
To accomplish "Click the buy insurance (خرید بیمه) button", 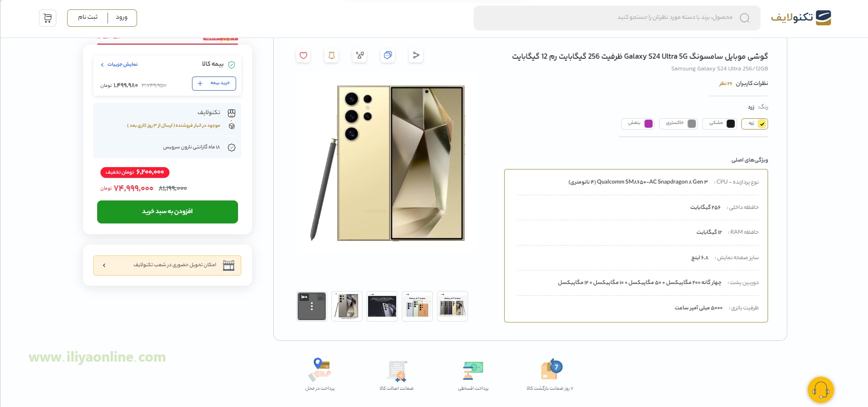I will (214, 83).
